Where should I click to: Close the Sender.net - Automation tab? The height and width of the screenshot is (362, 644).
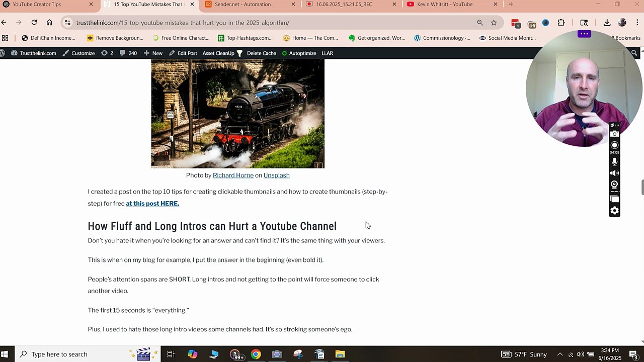point(293,5)
